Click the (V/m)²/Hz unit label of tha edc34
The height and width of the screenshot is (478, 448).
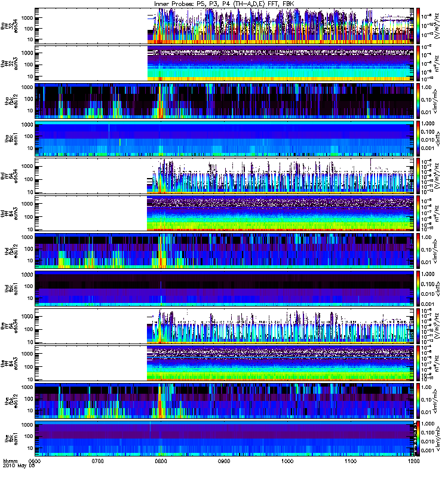tap(437, 26)
